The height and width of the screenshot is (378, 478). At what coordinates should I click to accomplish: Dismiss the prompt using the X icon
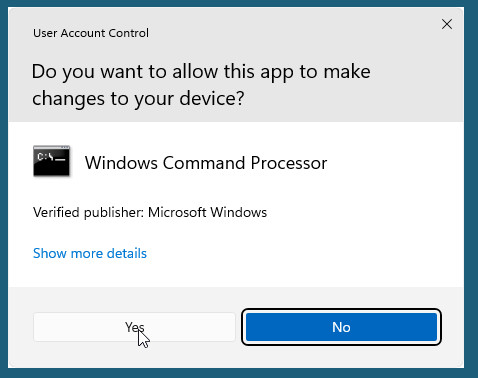(x=447, y=24)
